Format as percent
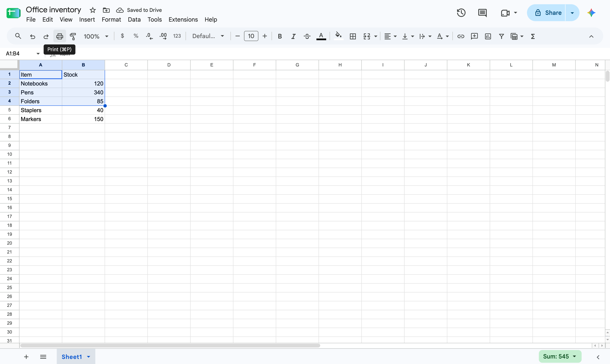610x364 pixels. [x=136, y=36]
